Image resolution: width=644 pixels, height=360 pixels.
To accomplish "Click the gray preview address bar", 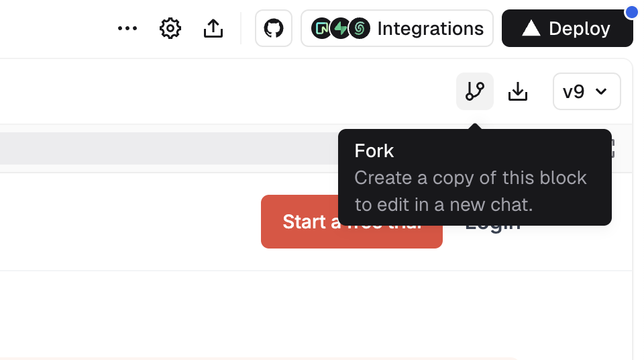I will point(168,148).
